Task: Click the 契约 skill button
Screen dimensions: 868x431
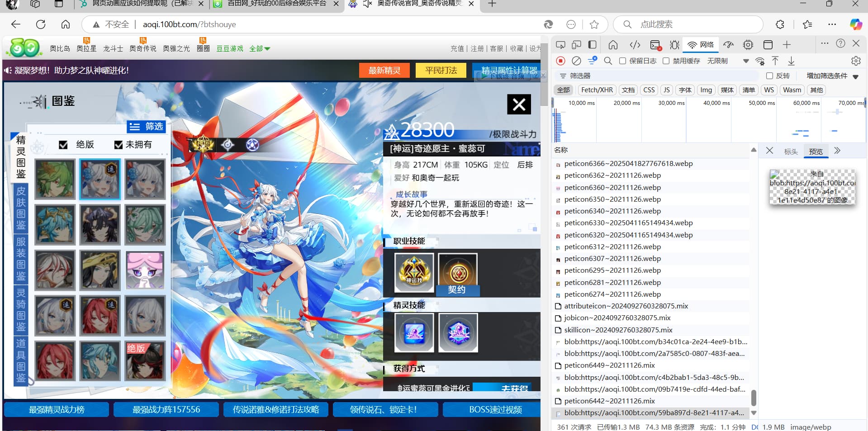Action: pyautogui.click(x=457, y=275)
